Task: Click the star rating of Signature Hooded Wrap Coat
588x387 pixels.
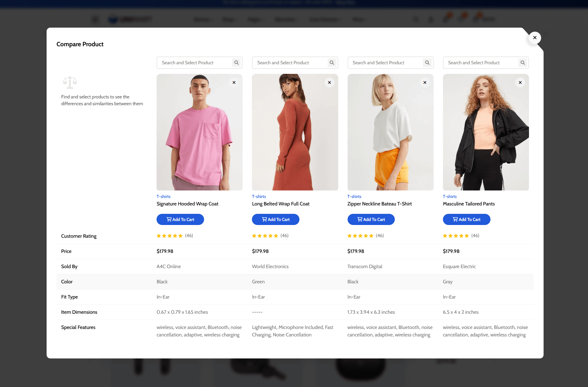Action: coord(170,236)
